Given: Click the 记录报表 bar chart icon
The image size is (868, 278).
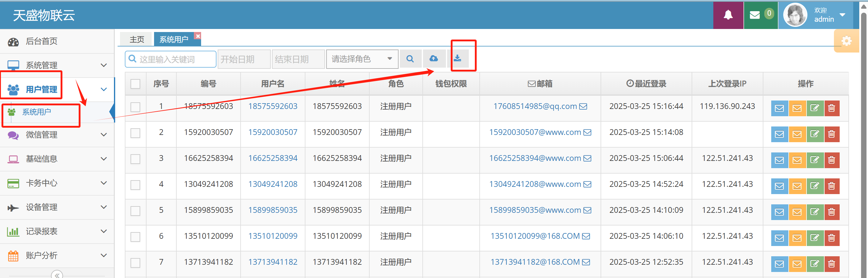Looking at the screenshot, I should 13,232.
